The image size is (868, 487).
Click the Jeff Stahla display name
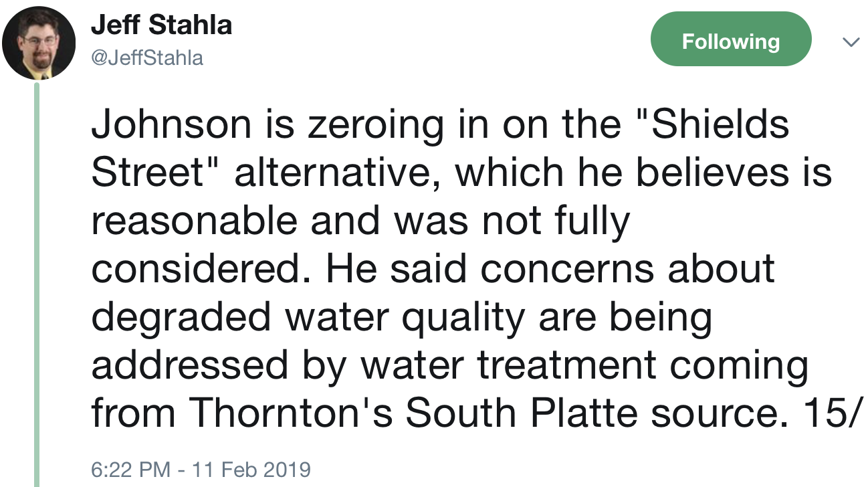[x=161, y=26]
